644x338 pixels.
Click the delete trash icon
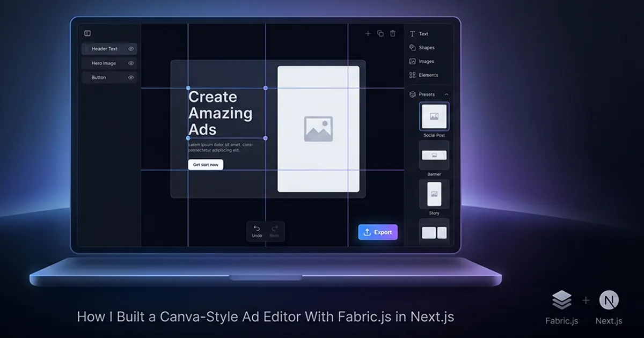coord(393,33)
